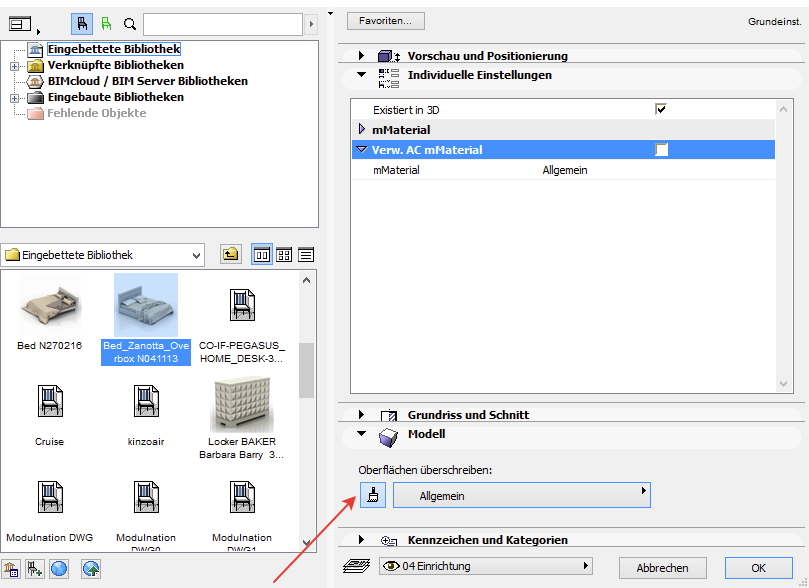This screenshot has height=588, width=809.
Task: Confirm with the OK button
Action: (758, 568)
